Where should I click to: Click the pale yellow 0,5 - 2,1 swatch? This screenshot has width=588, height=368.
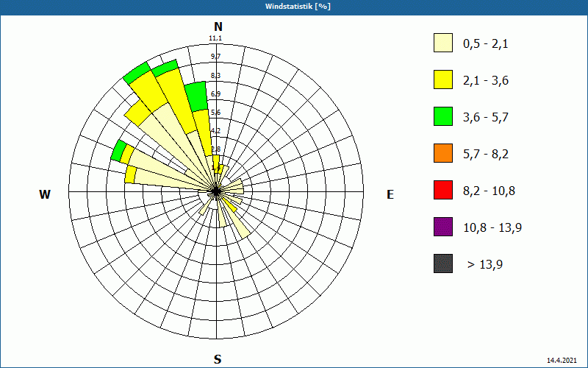(443, 43)
